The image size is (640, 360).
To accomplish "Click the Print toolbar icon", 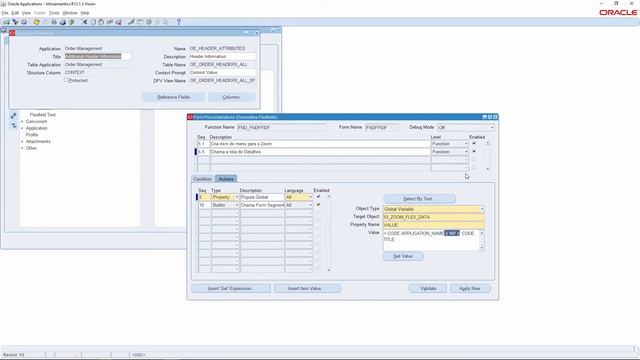I will pos(63,22).
